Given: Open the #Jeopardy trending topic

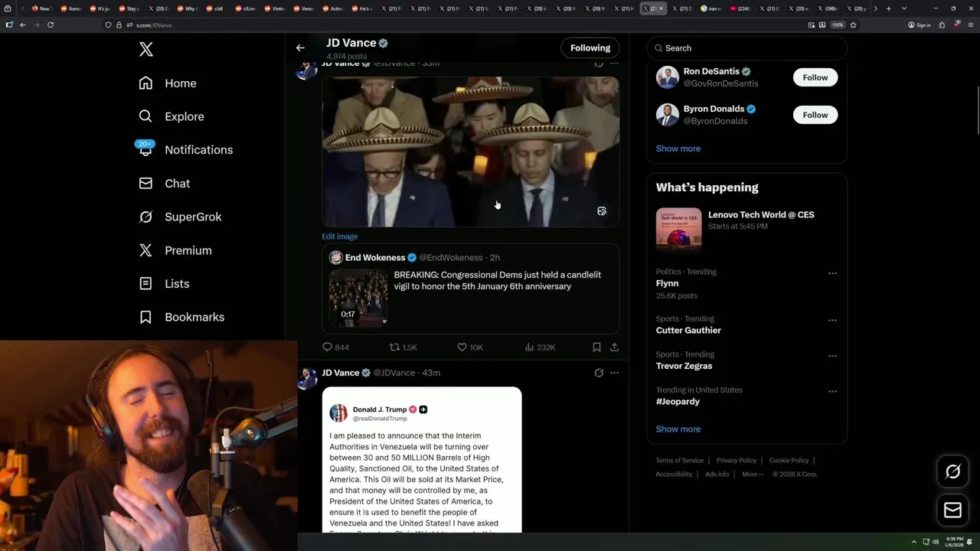Looking at the screenshot, I should 678,402.
